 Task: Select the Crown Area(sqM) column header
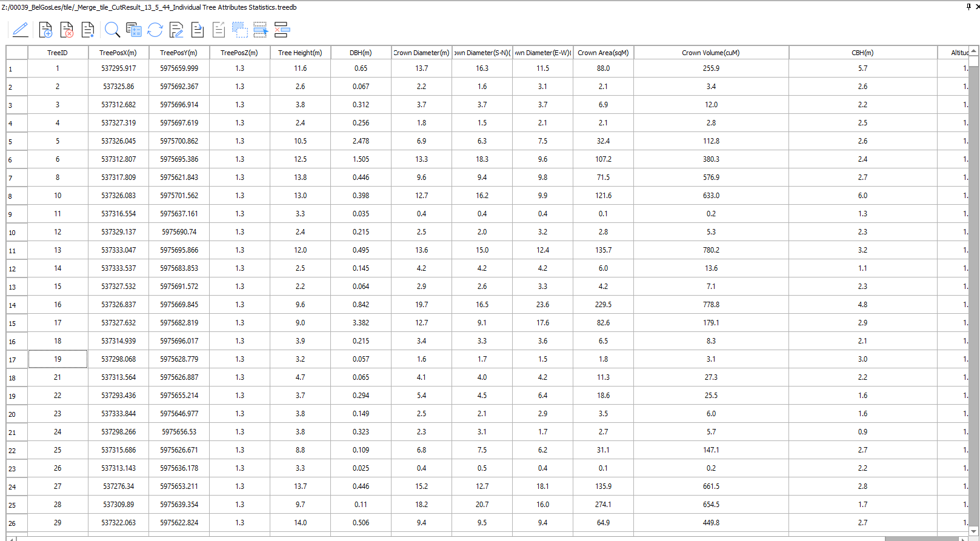[x=603, y=53]
